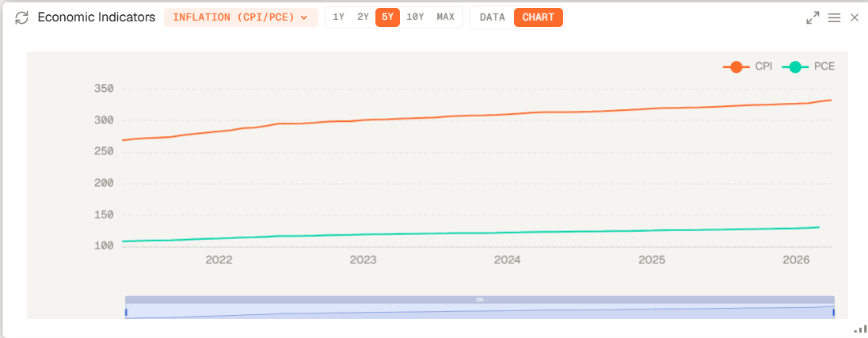This screenshot has width=868, height=338.
Task: Click the 2024 x-axis label
Action: click(x=508, y=260)
